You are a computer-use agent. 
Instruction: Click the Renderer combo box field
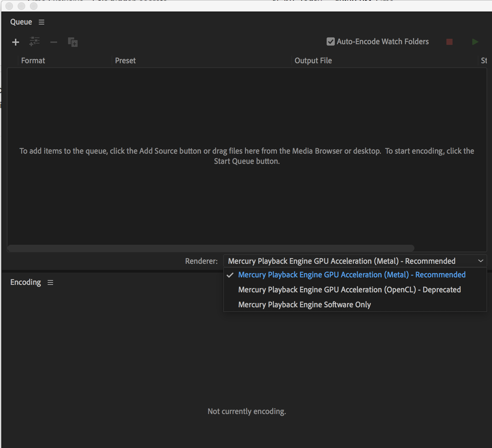point(341,261)
